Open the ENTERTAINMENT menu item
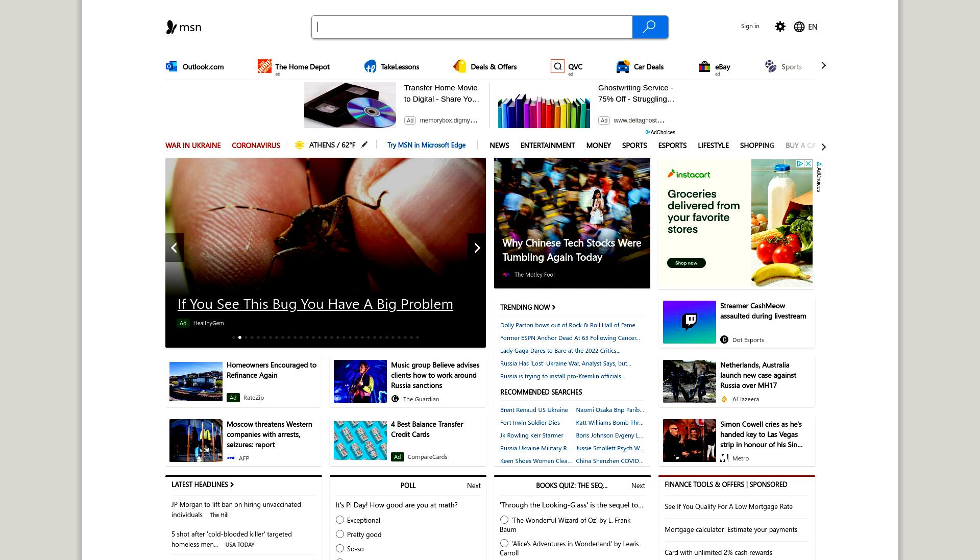Image resolution: width=980 pixels, height=560 pixels. pyautogui.click(x=548, y=145)
